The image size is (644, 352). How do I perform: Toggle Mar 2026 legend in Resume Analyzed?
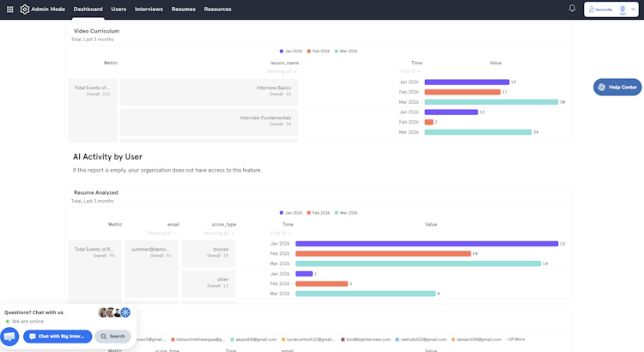pos(346,213)
